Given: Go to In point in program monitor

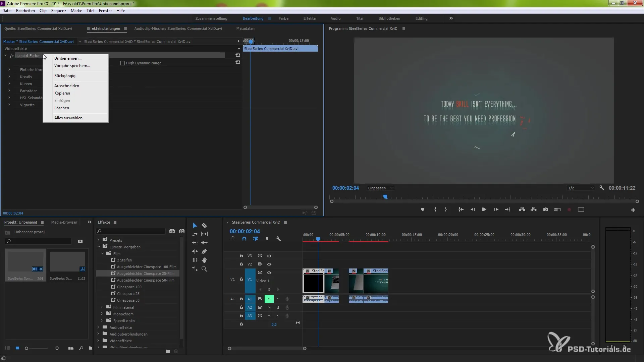Looking at the screenshot, I should 461,209.
